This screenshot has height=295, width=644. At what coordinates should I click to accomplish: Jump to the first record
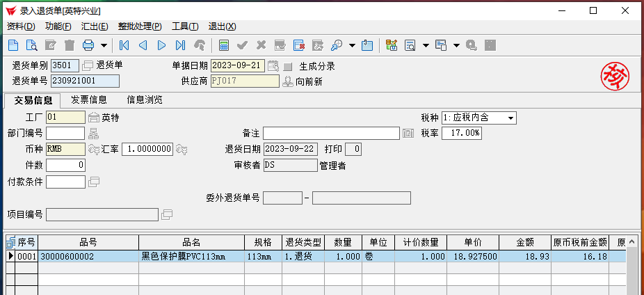124,45
